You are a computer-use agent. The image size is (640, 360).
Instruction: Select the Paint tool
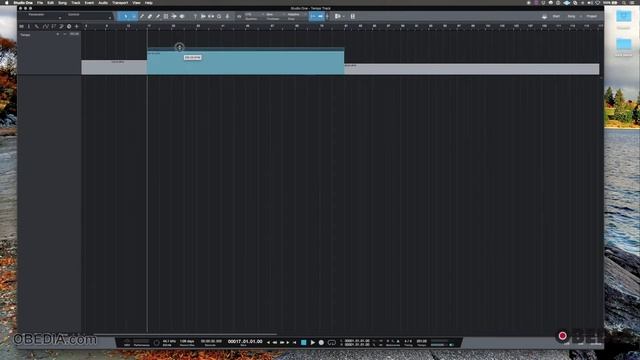(x=158, y=16)
